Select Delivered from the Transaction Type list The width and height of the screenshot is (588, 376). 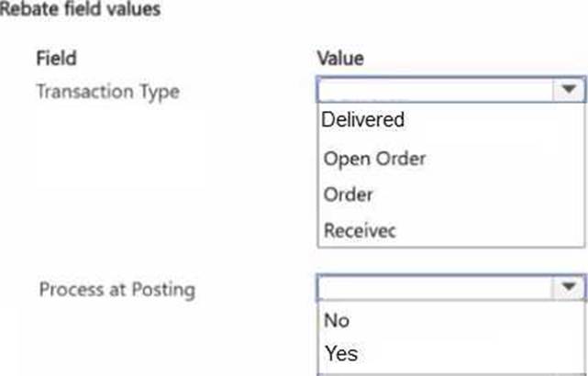(x=364, y=119)
